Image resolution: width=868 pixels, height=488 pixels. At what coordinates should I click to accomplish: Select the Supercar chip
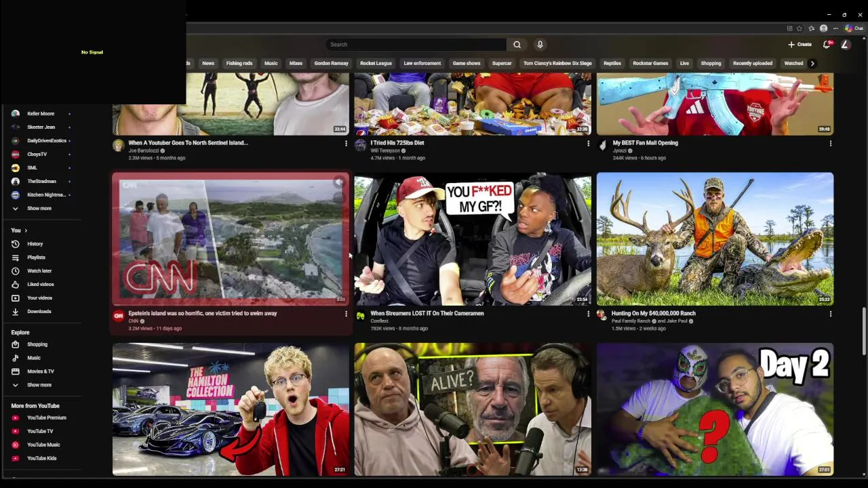(x=502, y=64)
